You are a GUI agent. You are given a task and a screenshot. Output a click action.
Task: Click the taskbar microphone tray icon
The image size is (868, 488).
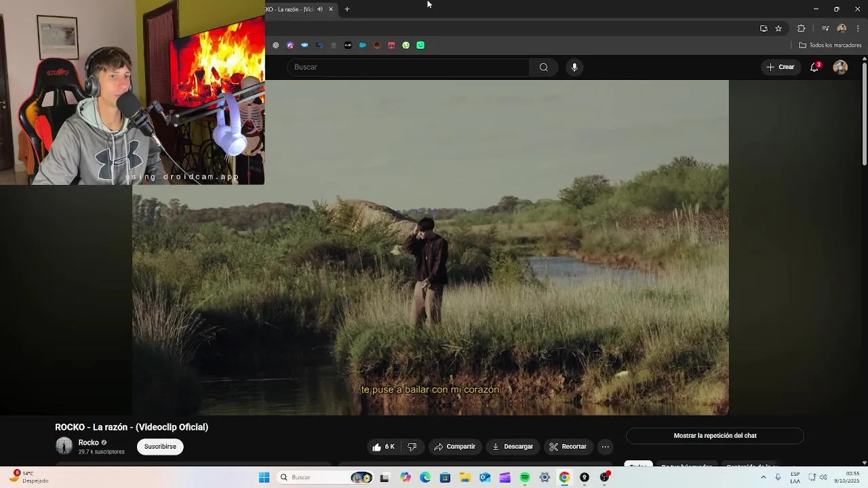pos(778,477)
